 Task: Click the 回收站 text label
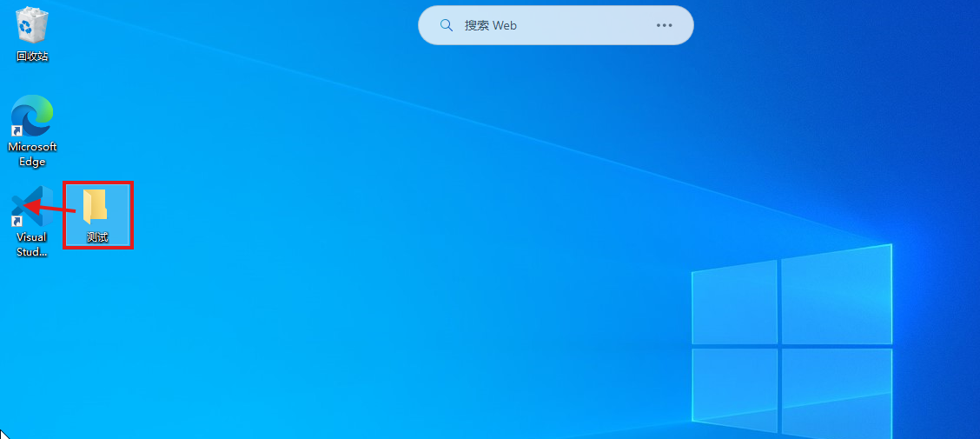(x=32, y=57)
